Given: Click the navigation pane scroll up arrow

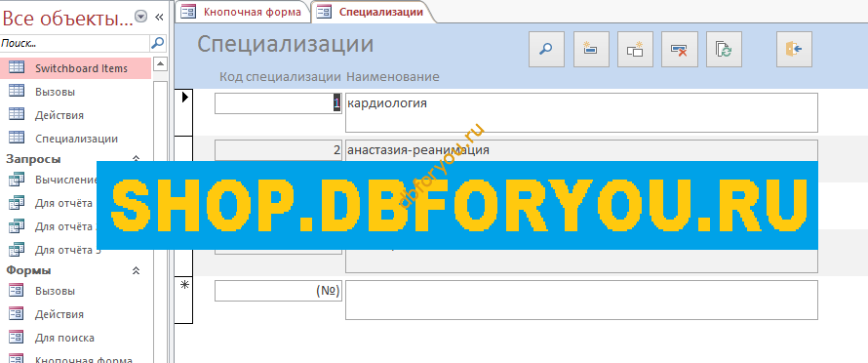Looking at the screenshot, I should click(x=160, y=64).
